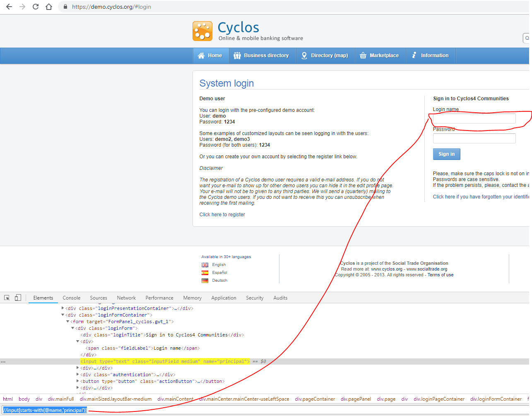Toggle the DevTools inspect element icon
Image resolution: width=532 pixels, height=416 pixels.
point(7,298)
